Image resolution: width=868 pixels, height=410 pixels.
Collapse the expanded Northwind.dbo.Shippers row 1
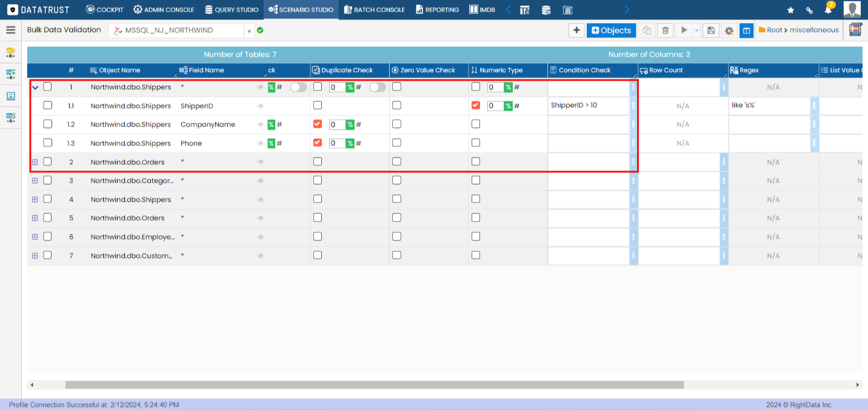(x=35, y=87)
